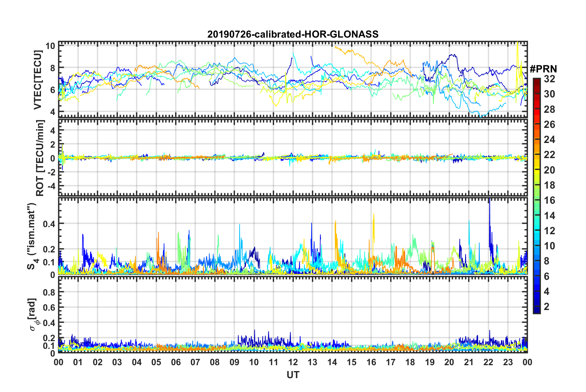
Task: Click the "17" hour label on the UT axis
Action: 391,362
